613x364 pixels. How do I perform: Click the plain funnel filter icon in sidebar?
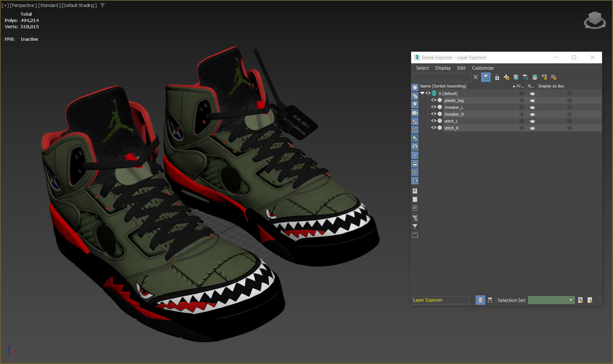coord(415,226)
